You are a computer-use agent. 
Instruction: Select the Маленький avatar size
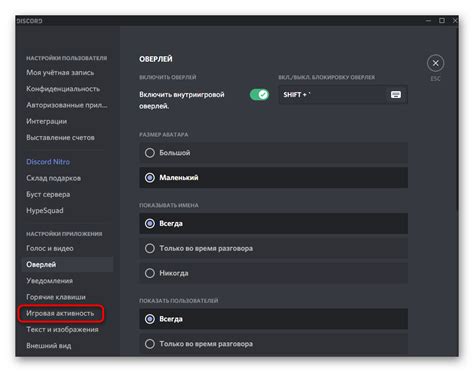(273, 178)
